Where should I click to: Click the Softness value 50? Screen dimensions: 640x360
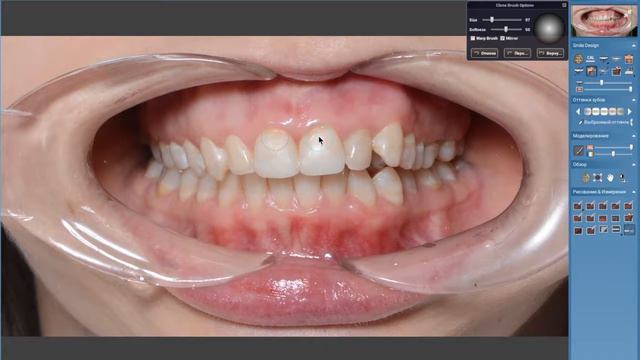pyautogui.click(x=527, y=29)
